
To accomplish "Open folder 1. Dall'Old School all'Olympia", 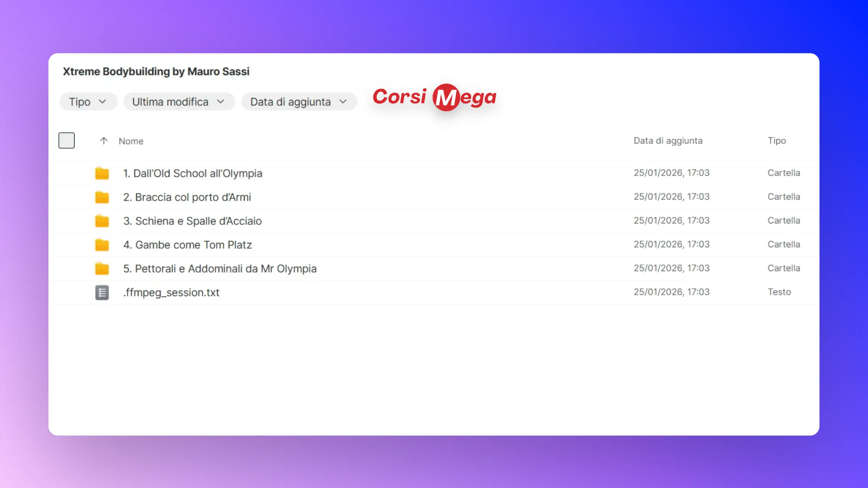I will pyautogui.click(x=192, y=174).
